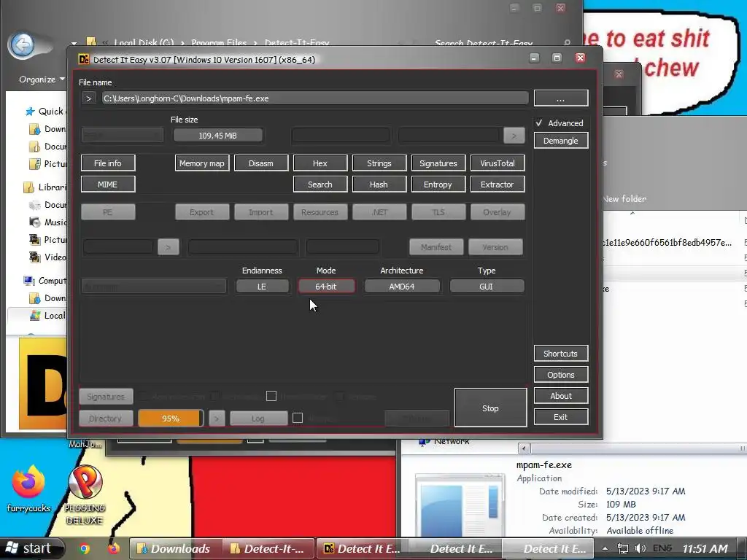747x560 pixels.
Task: Expand the chevron after Program Files breadcrumb
Action: point(255,43)
